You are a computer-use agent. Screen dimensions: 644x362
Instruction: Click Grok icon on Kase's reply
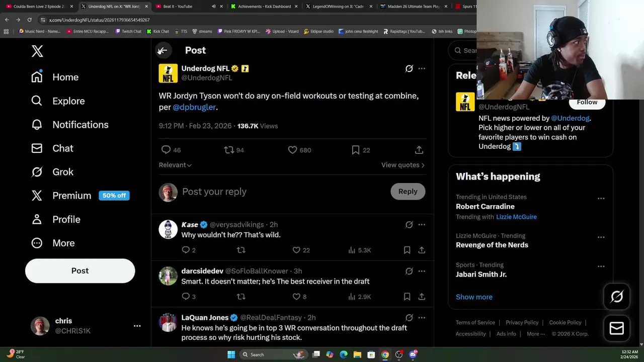click(409, 225)
